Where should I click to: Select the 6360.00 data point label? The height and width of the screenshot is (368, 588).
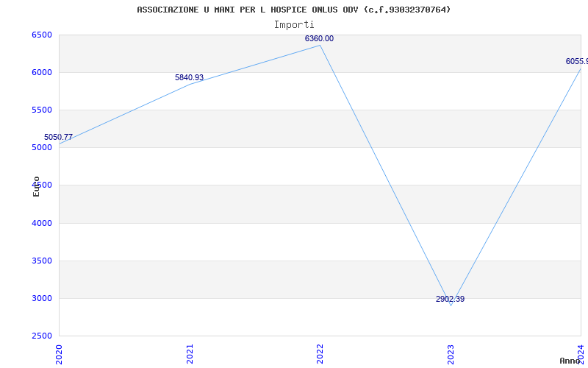(319, 38)
